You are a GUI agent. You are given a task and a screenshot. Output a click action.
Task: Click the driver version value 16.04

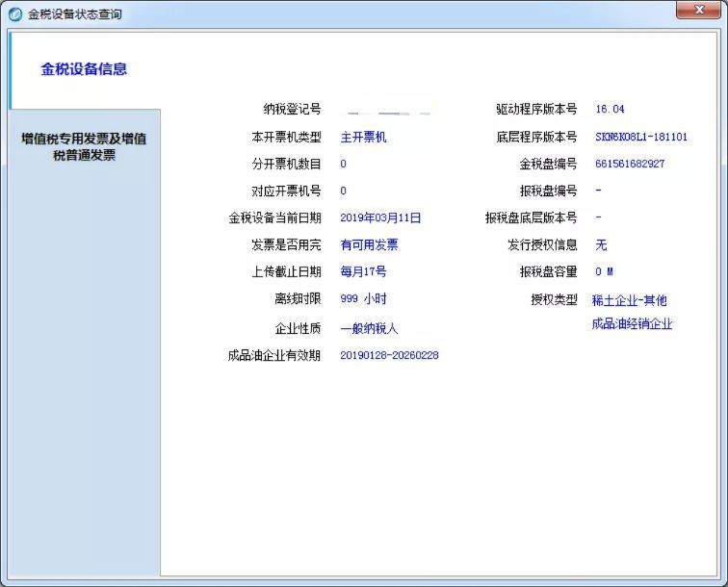click(610, 110)
